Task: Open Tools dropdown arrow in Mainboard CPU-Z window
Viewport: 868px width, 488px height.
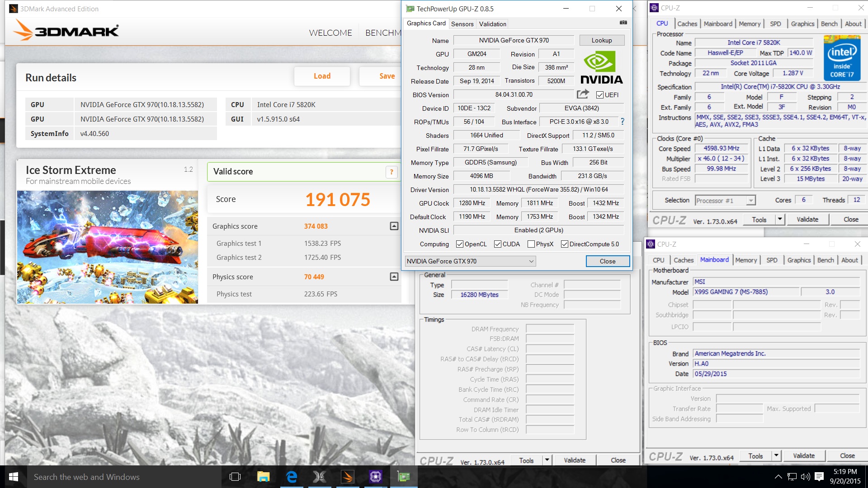Action: pyautogui.click(x=776, y=456)
